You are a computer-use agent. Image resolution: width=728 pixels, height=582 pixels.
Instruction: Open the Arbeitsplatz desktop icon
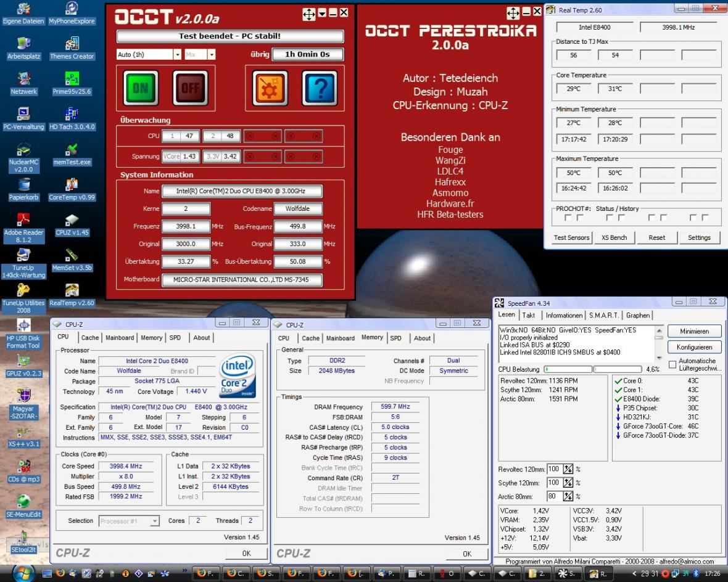tap(23, 48)
